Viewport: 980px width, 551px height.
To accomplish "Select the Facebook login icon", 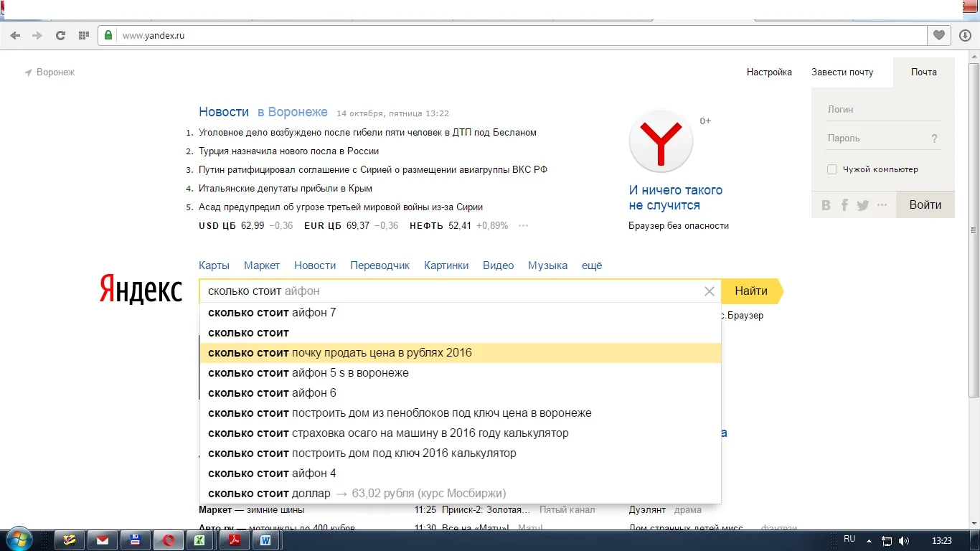I will click(844, 204).
